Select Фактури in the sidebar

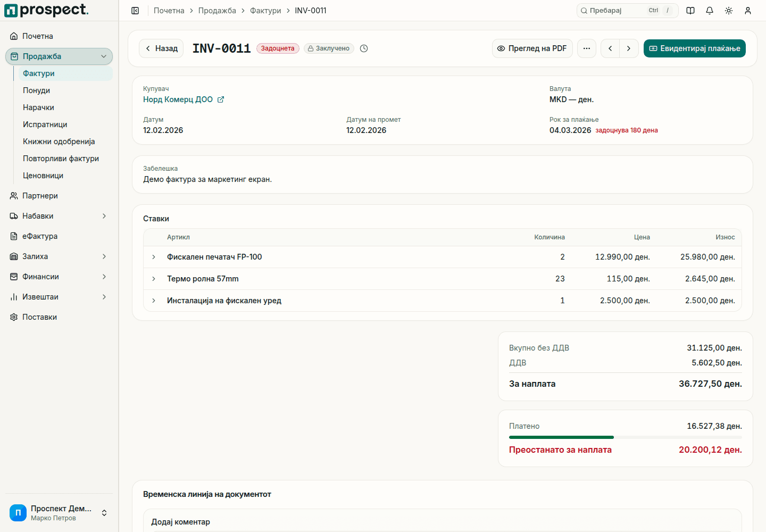coord(65,73)
